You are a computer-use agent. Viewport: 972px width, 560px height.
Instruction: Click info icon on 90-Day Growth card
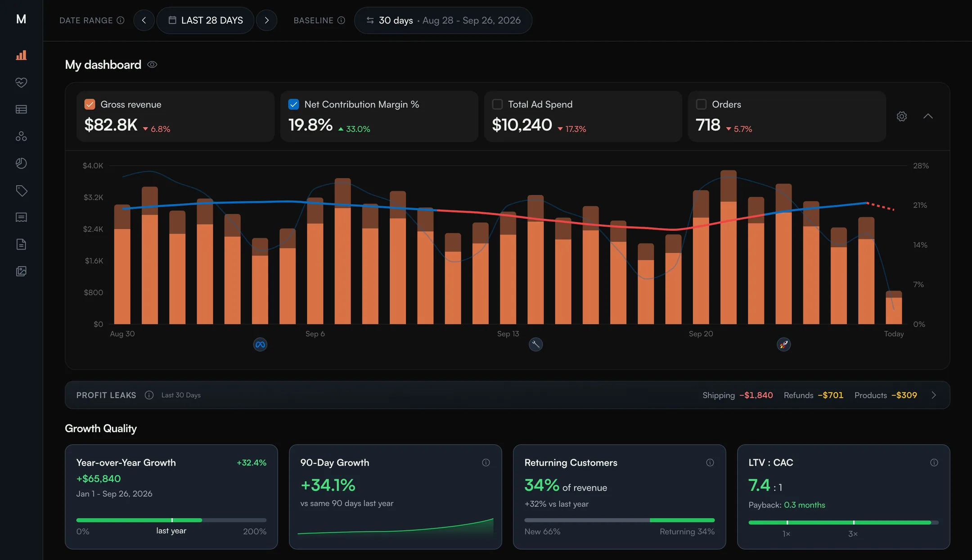486,462
